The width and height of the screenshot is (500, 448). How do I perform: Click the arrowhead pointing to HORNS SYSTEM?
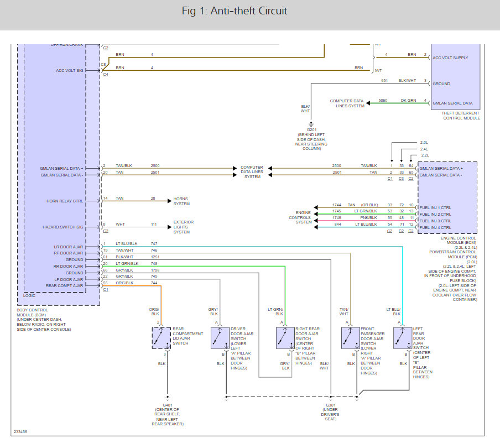click(x=170, y=201)
